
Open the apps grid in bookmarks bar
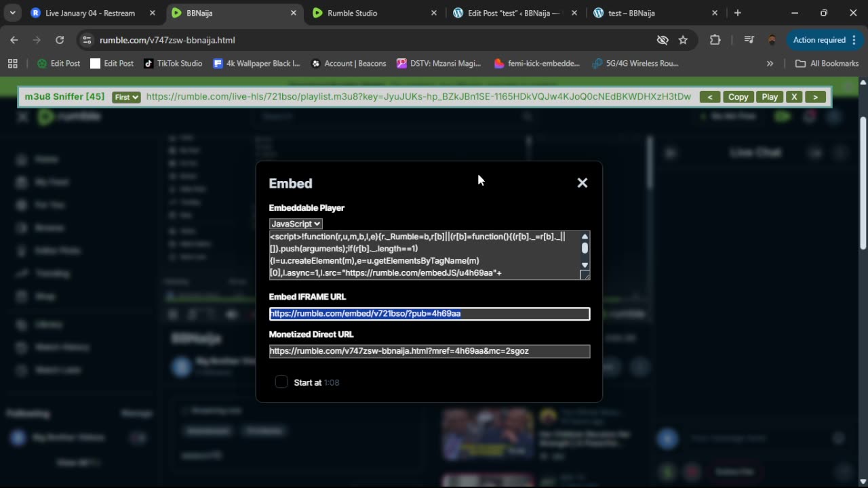(x=12, y=63)
